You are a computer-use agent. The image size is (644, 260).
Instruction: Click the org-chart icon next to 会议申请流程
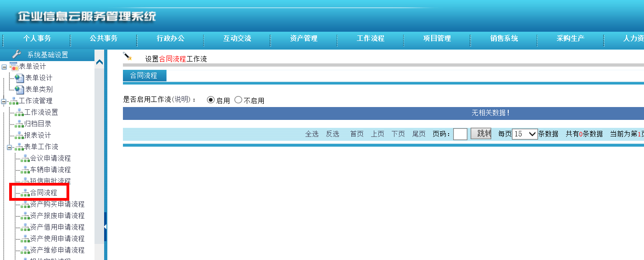(x=25, y=158)
